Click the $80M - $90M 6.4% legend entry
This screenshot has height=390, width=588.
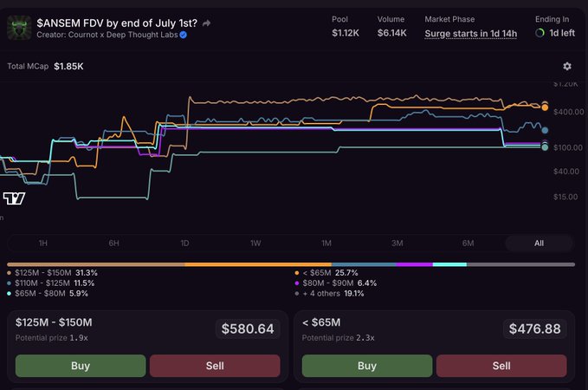(x=336, y=283)
